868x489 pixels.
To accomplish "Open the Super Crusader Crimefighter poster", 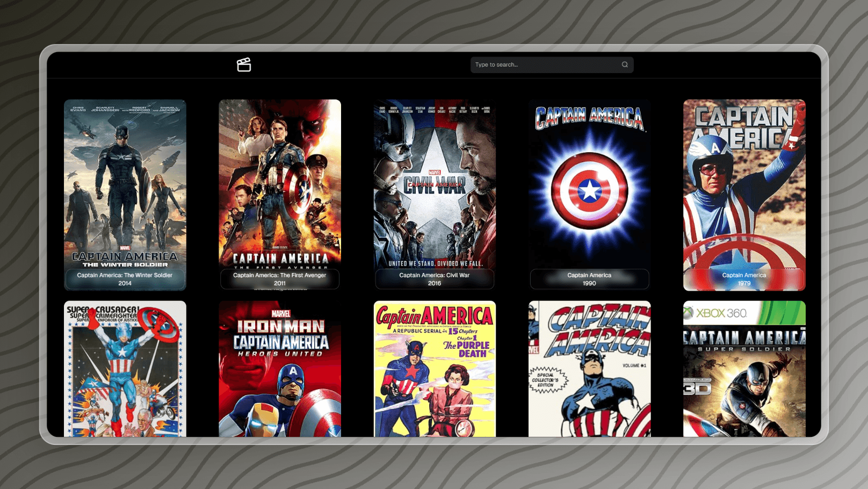I will (x=125, y=369).
